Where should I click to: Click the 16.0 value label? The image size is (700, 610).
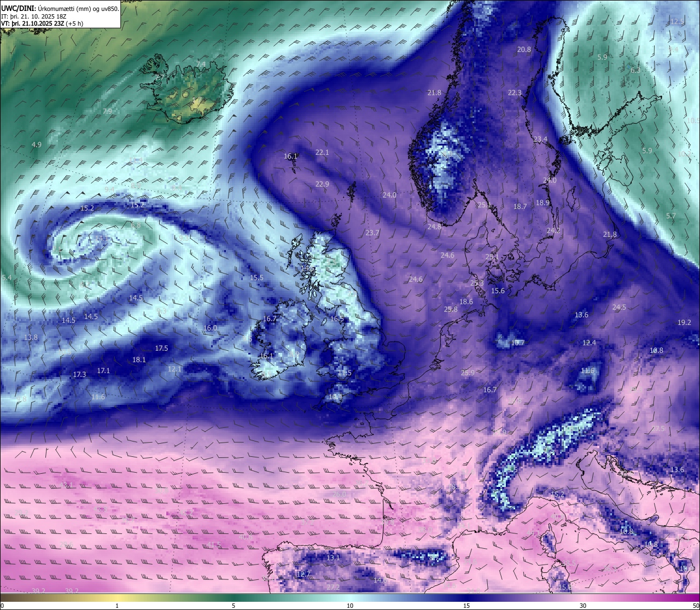(x=210, y=328)
